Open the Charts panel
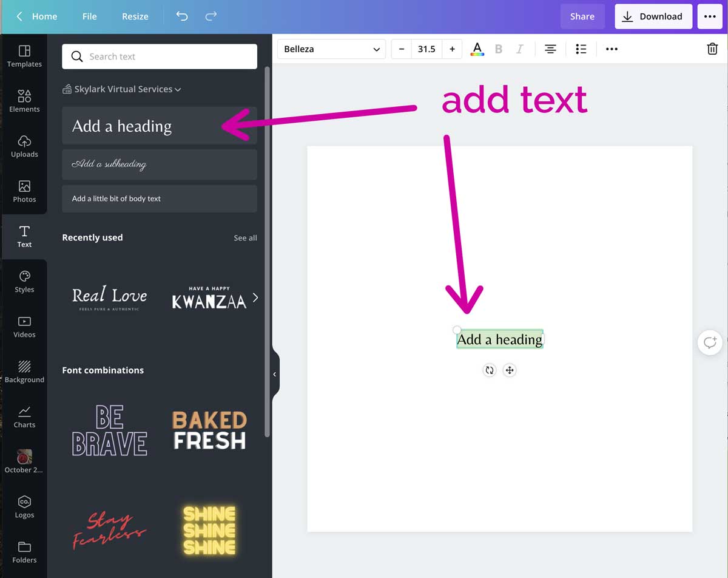The height and width of the screenshot is (578, 728). (x=24, y=416)
